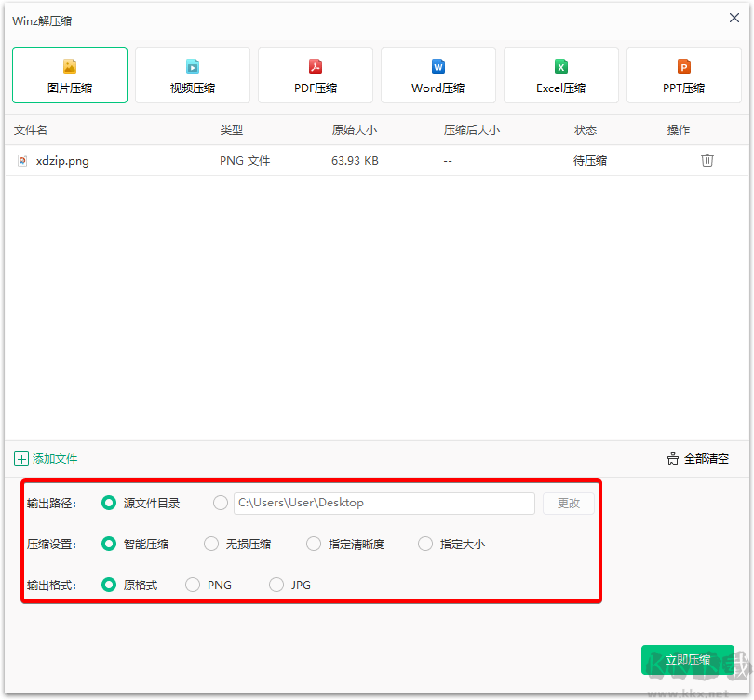Click the 立即压缩 button
The width and height of the screenshot is (754, 700).
click(687, 660)
